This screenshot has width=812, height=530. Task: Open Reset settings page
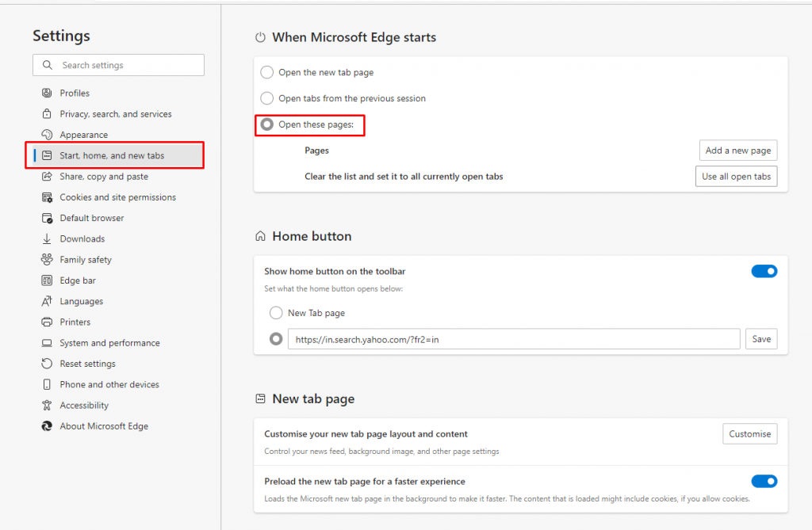click(x=87, y=364)
